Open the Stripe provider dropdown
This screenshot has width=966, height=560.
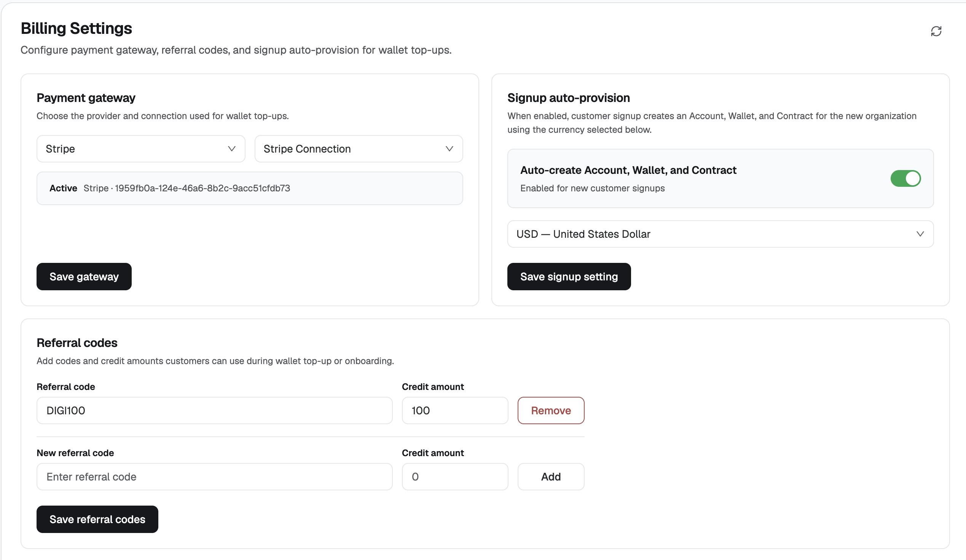click(x=141, y=149)
